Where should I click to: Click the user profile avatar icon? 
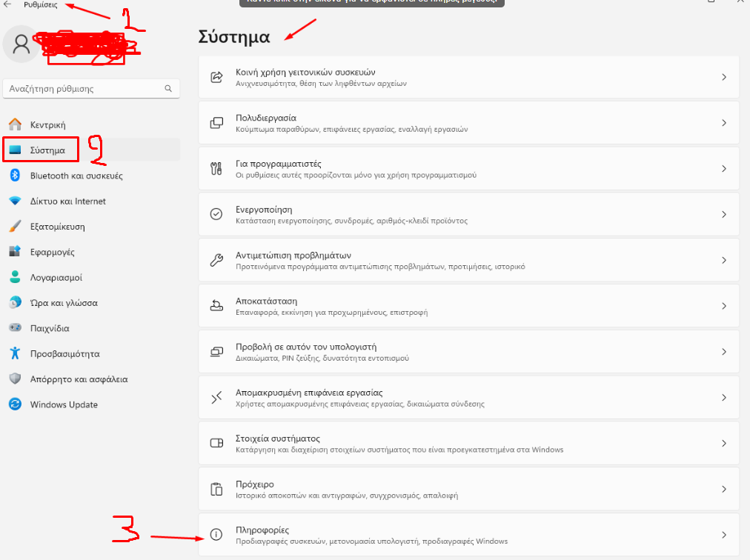click(21, 44)
